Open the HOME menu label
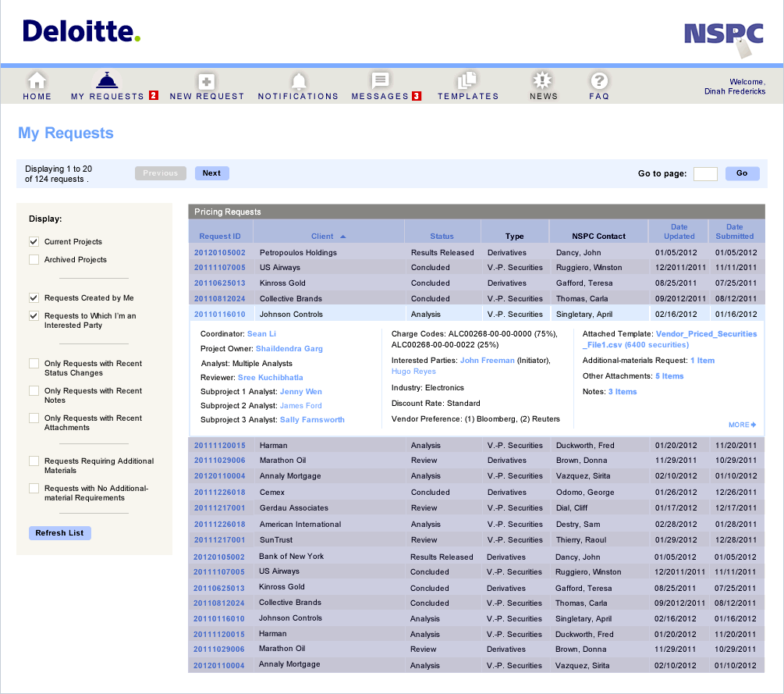Viewport: 784px width, 694px height. [x=37, y=97]
